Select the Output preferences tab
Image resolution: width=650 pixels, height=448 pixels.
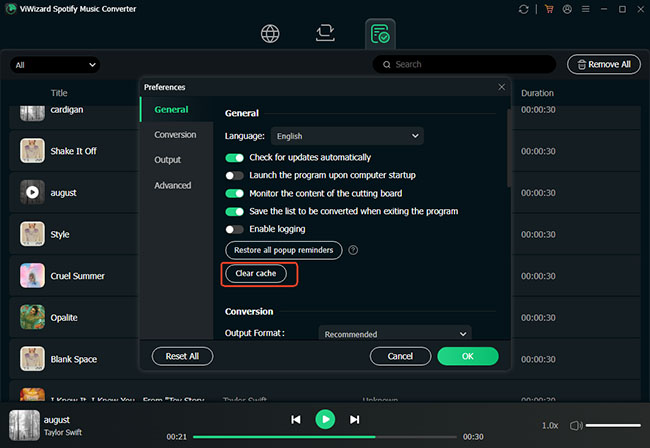click(177, 160)
